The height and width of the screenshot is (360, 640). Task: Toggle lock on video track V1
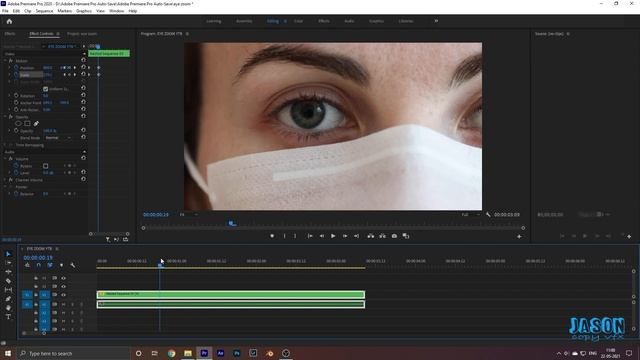[36, 295]
